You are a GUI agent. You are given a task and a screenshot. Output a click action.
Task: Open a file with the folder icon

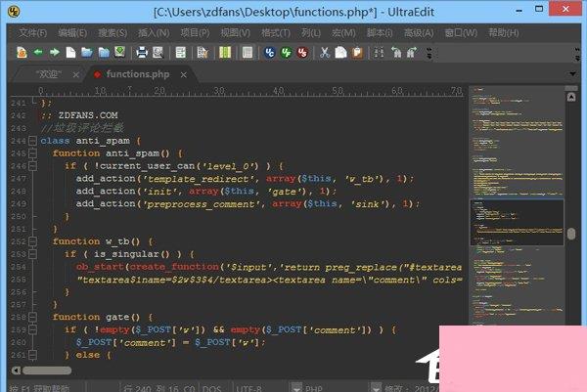click(x=87, y=53)
